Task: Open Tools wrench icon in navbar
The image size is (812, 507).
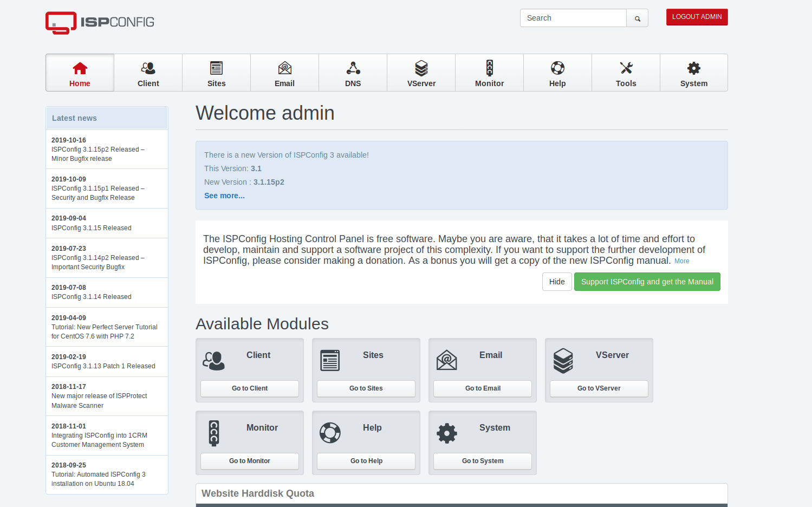Action: coord(626,68)
